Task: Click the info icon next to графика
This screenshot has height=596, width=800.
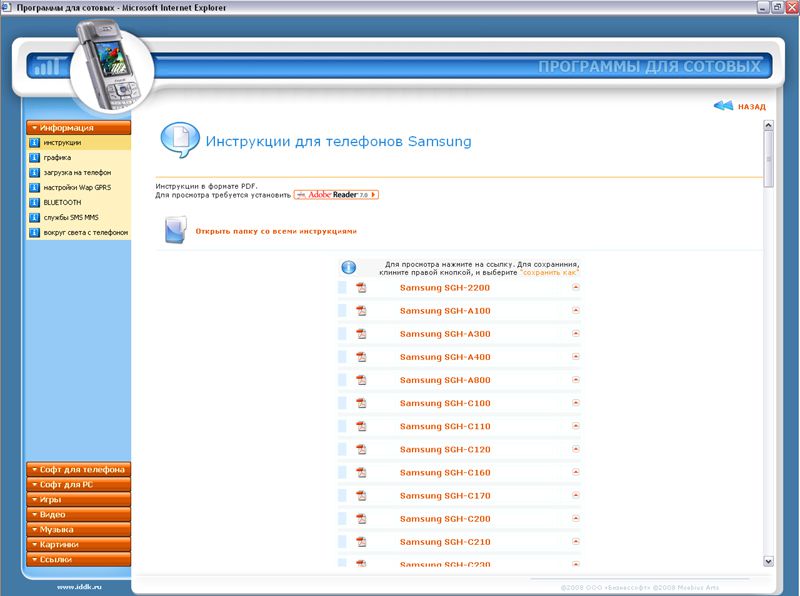Action: [35, 157]
